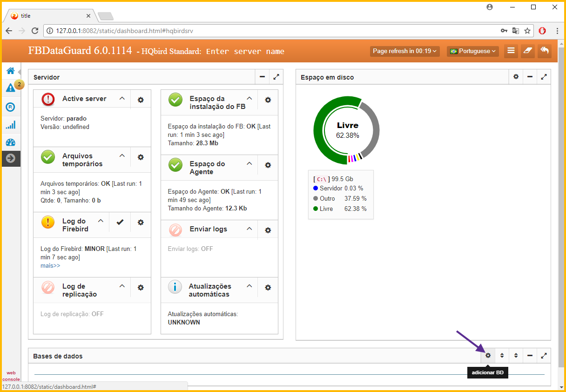Open Arquivos temporários settings gear
Viewport: 566px width, 392px height.
click(x=141, y=157)
